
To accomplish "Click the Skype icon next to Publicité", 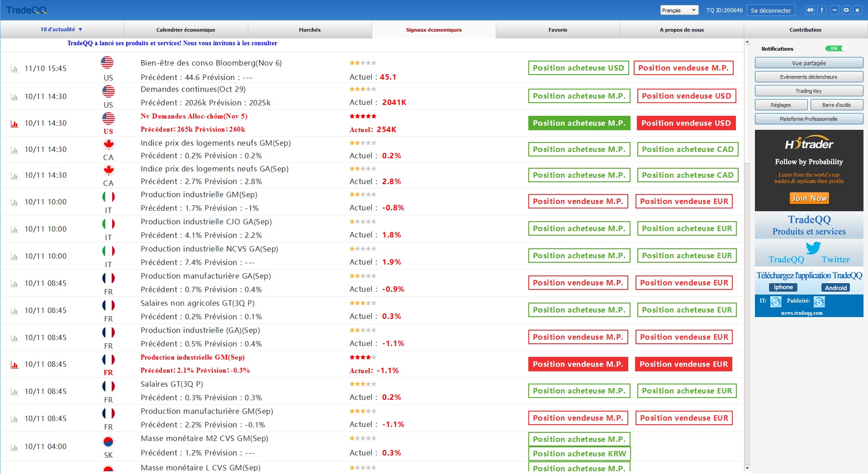I will coord(819,302).
